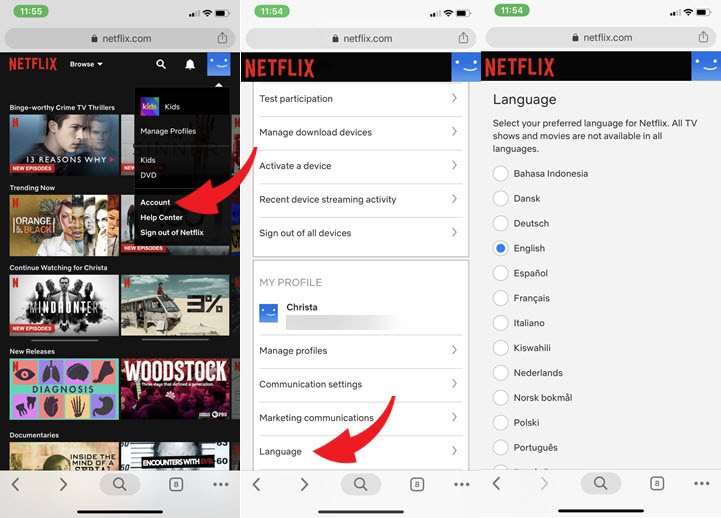Tap profile smiley avatar in middle screen header
This screenshot has height=518, width=721.
click(x=466, y=67)
